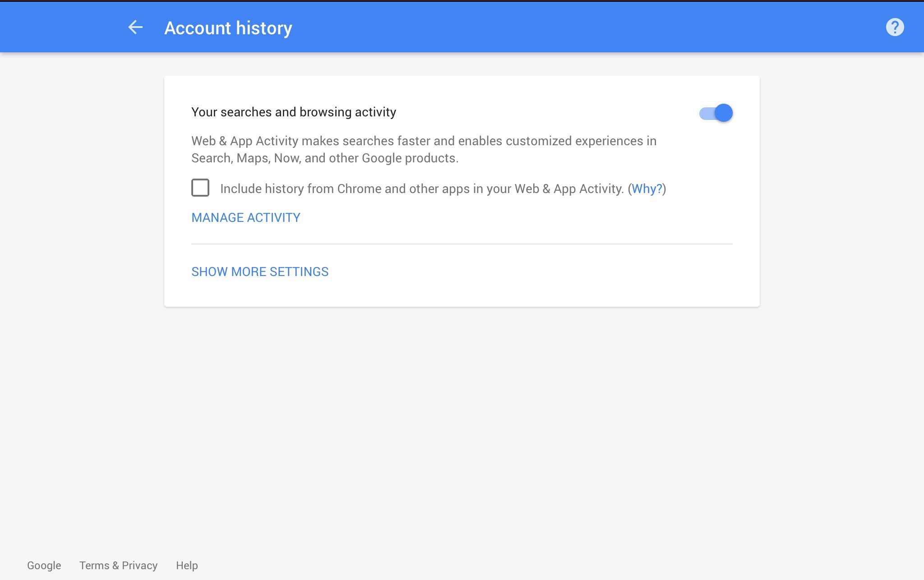Click the Account history page title
The height and width of the screenshot is (580, 924).
(x=228, y=28)
